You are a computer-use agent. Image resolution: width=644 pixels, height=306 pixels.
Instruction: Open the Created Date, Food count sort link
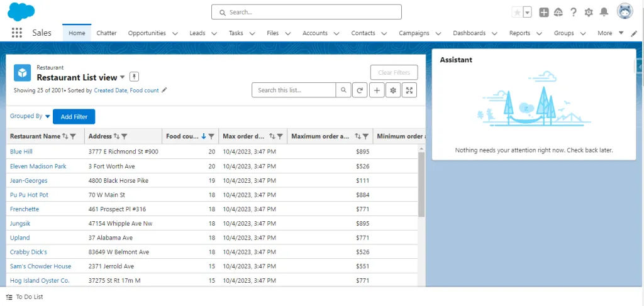pos(126,90)
